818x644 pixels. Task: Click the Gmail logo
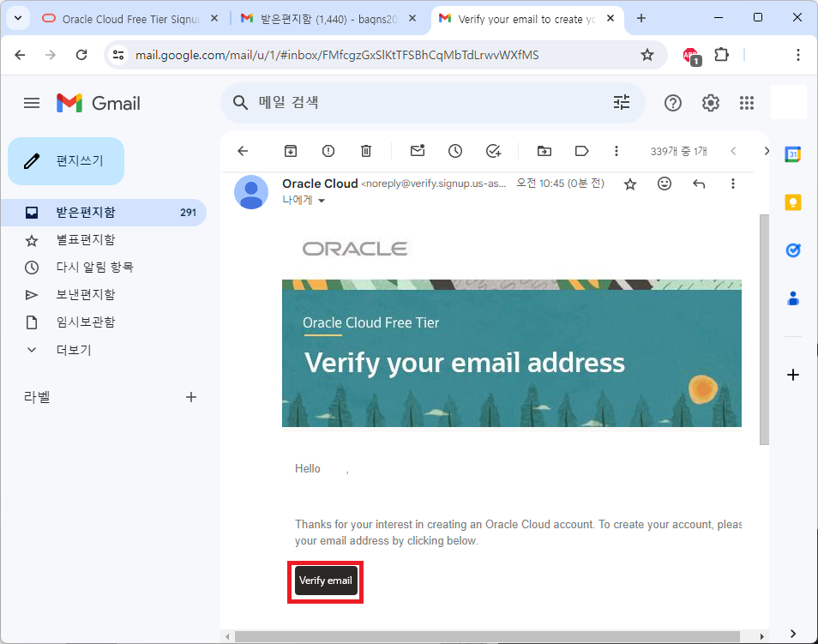(99, 104)
